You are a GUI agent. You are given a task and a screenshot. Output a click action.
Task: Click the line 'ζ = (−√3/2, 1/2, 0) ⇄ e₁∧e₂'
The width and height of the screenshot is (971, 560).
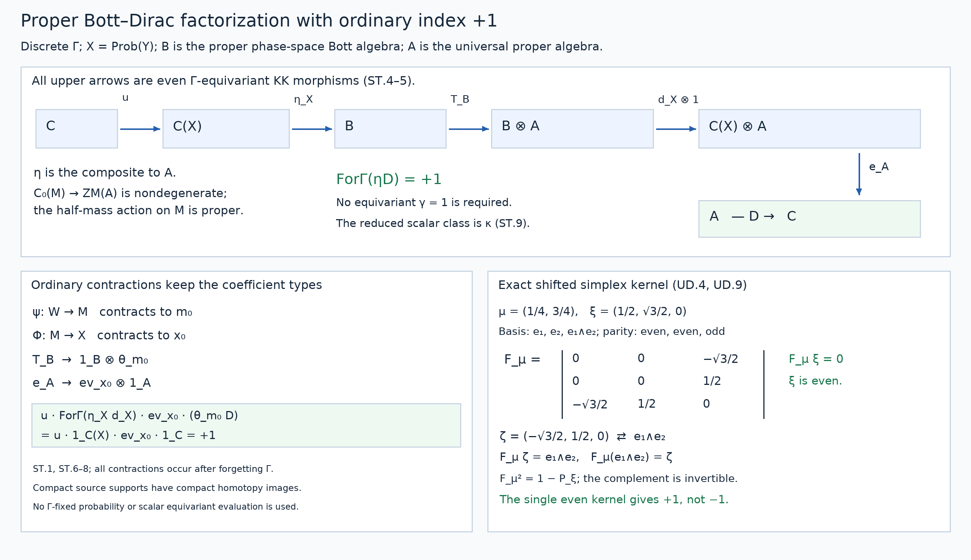point(583,436)
